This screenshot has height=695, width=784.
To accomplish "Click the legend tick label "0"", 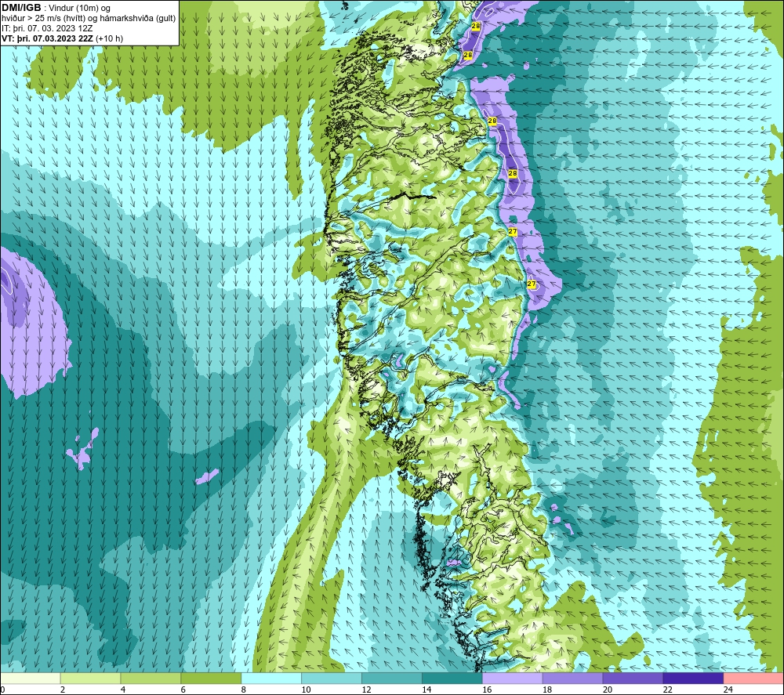I will click(3, 690).
